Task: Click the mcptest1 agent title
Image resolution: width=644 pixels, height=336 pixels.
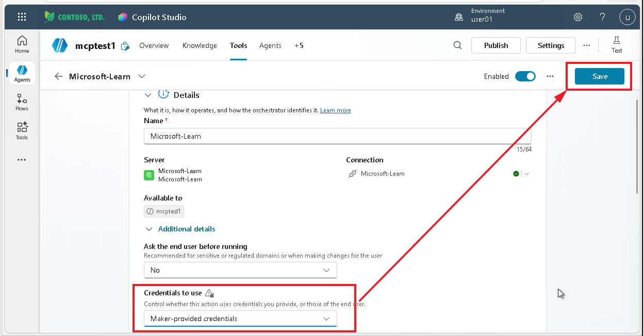Action: (x=95, y=46)
